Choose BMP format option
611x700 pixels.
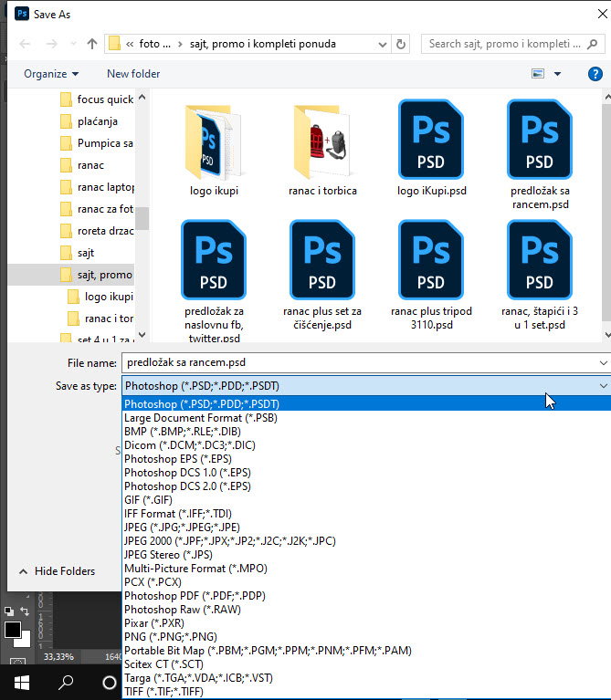click(366, 432)
